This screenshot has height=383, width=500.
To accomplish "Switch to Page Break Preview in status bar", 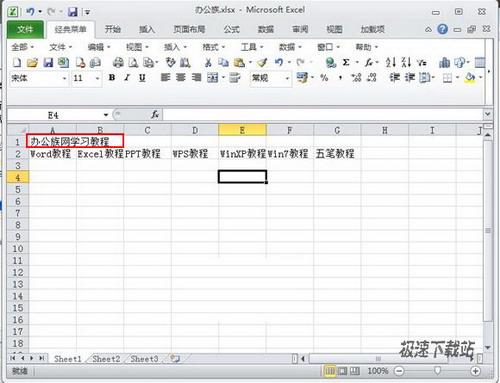I will point(355,371).
